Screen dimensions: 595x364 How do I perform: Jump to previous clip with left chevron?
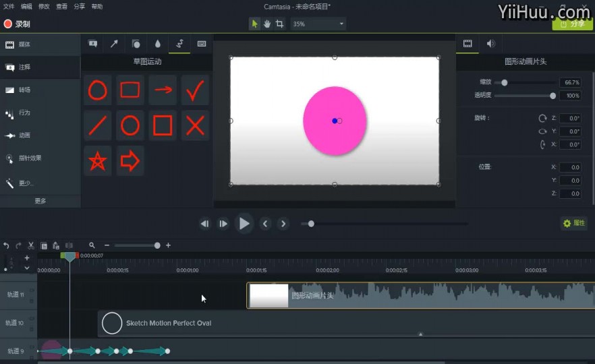pyautogui.click(x=265, y=224)
